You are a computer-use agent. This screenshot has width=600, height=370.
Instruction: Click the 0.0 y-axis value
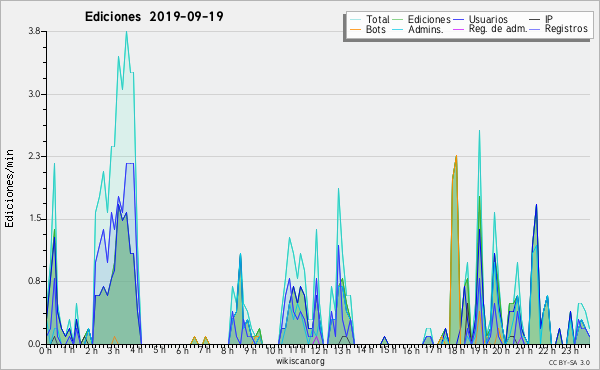[34, 344]
